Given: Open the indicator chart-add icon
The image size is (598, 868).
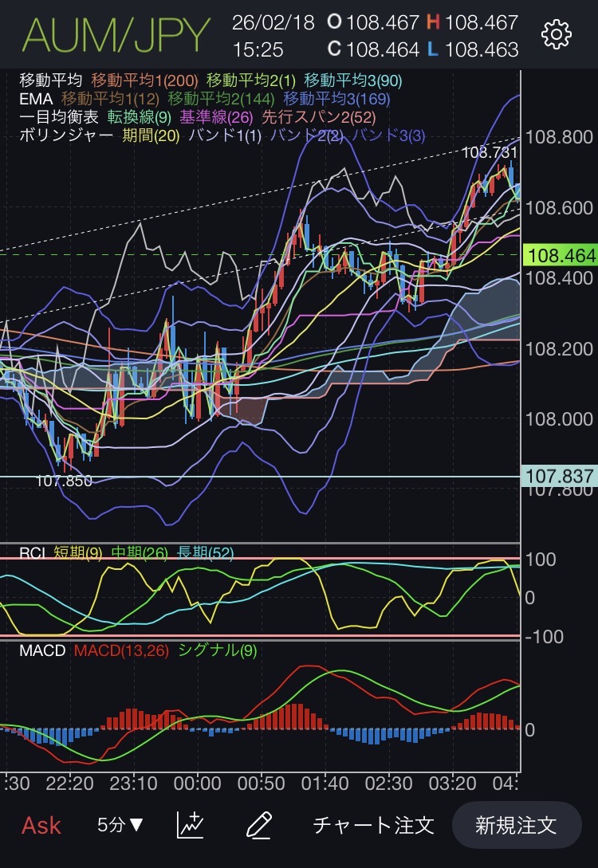Looking at the screenshot, I should coord(191,825).
